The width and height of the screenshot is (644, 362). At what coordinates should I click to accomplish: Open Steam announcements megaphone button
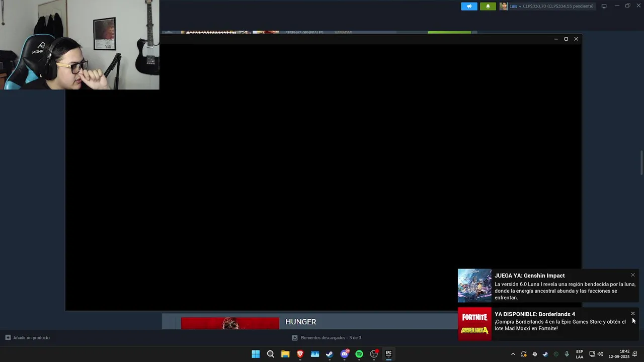click(x=469, y=6)
